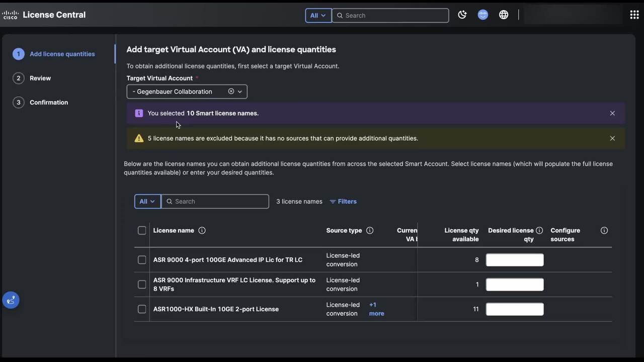Open the language globe icon
The height and width of the screenshot is (362, 644).
pyautogui.click(x=504, y=15)
